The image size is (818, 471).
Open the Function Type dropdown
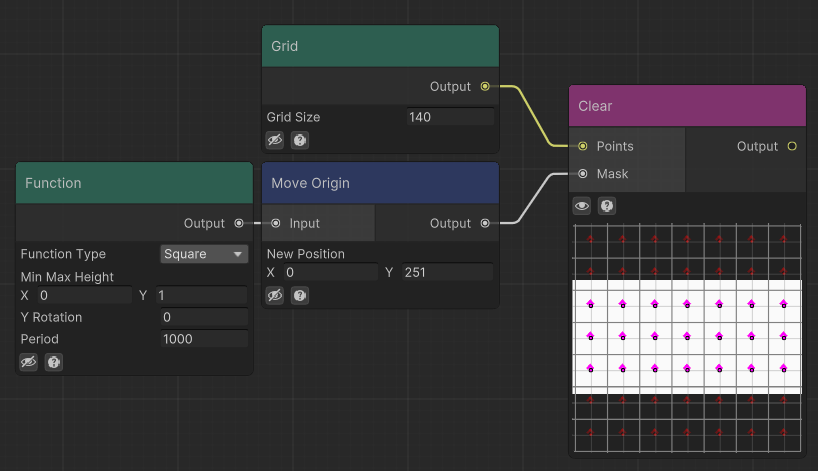pos(204,254)
